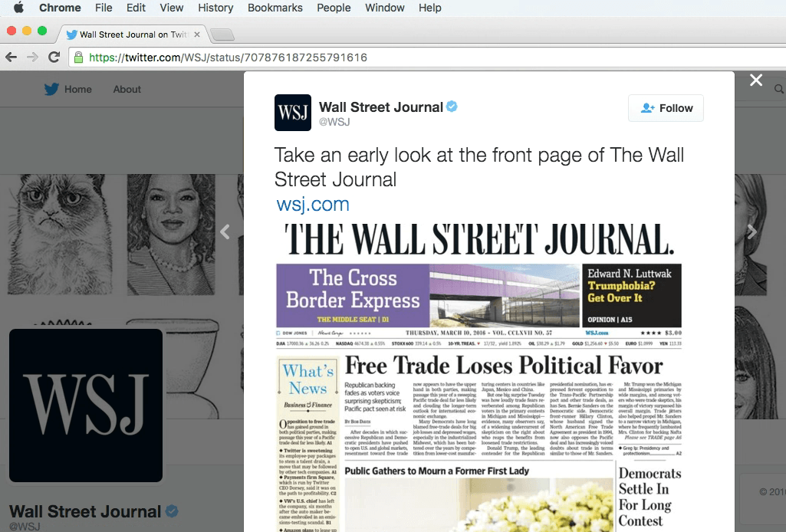Click the tweet text 'Take an early look'
The height and width of the screenshot is (532, 786).
click(479, 167)
